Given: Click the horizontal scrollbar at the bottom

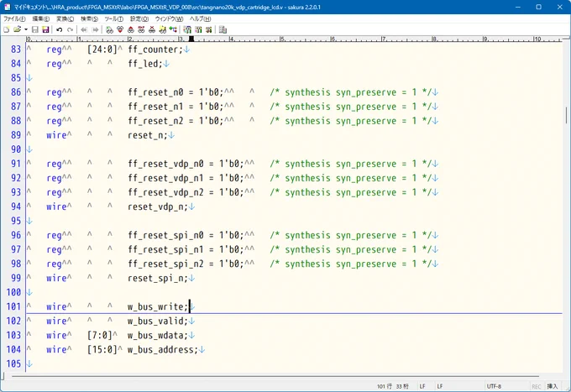Looking at the screenshot, I should coord(275,376).
